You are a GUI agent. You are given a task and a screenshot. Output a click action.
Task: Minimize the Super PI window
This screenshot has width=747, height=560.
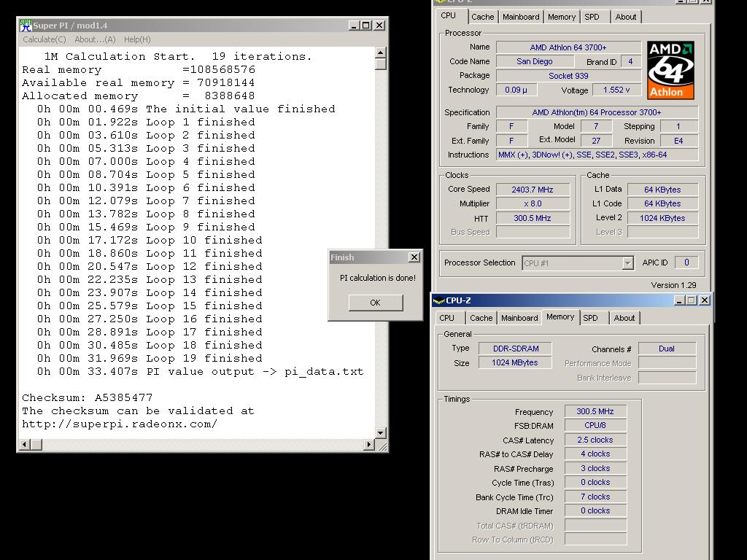[x=354, y=26]
